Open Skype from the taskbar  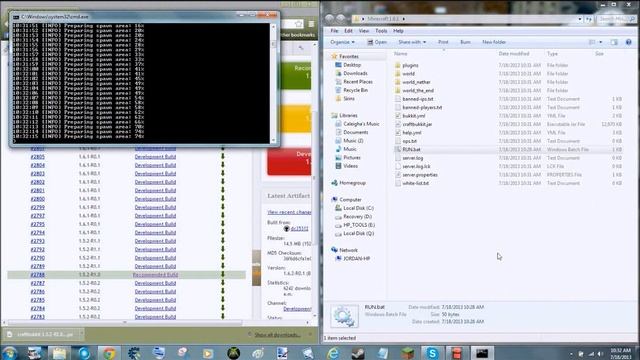click(x=432, y=353)
